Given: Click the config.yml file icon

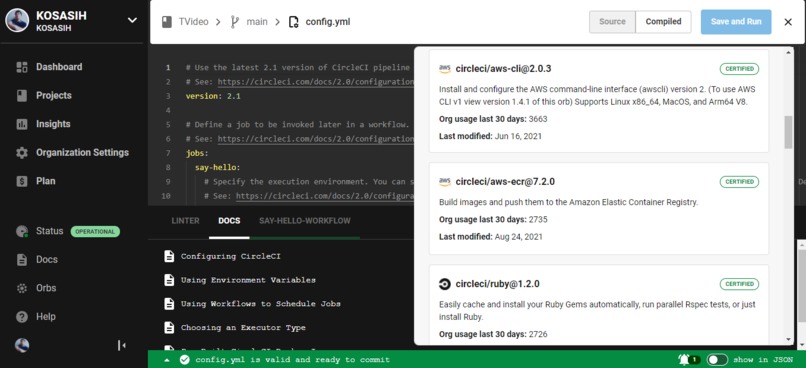Looking at the screenshot, I should pos(294,22).
